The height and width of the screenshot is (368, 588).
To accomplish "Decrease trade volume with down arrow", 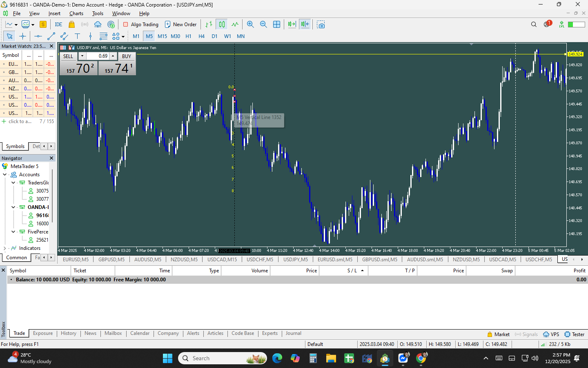I will [x=82, y=56].
